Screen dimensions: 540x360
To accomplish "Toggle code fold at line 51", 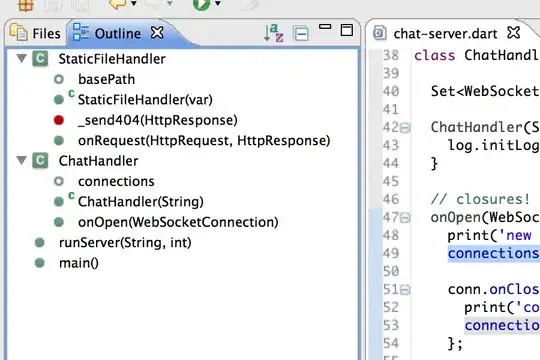I will pyautogui.click(x=405, y=290).
